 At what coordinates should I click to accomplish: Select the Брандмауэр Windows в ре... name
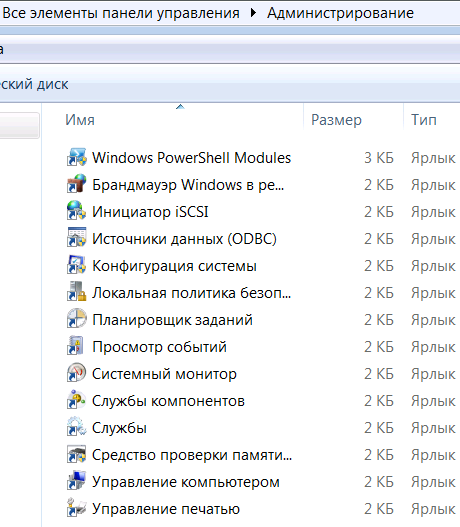tap(188, 185)
